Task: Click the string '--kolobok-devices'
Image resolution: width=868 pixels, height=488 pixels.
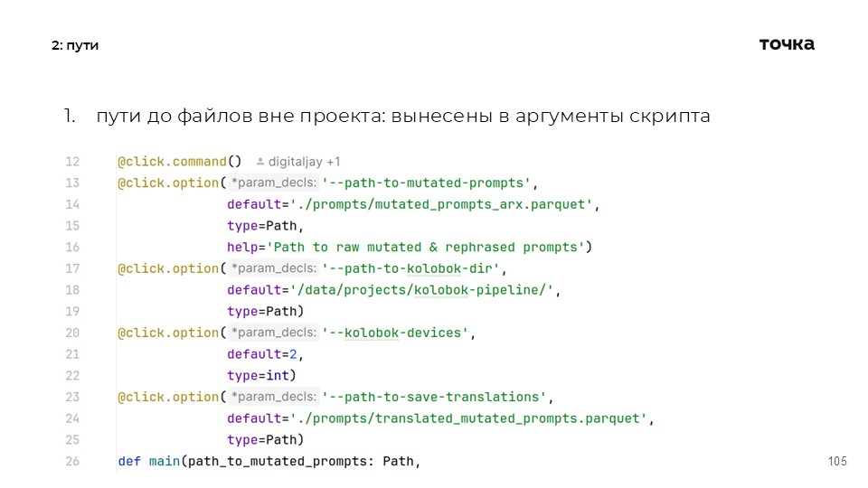Action: pos(395,333)
